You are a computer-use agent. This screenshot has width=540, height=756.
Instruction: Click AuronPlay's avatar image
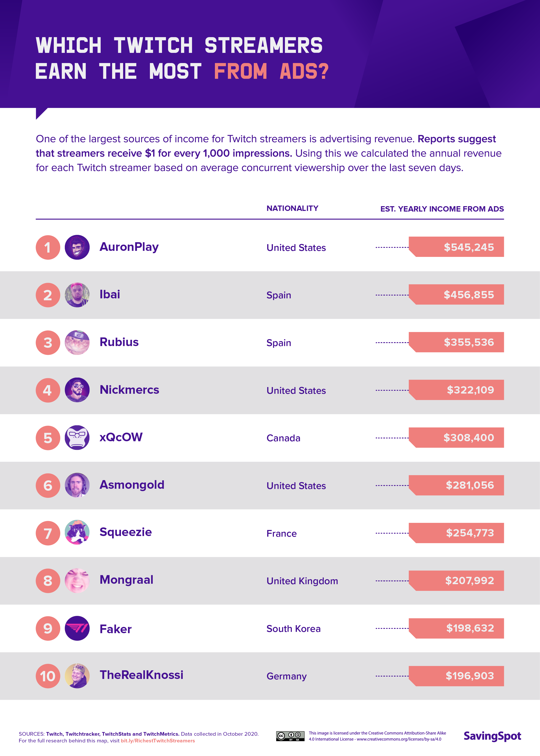click(x=77, y=247)
